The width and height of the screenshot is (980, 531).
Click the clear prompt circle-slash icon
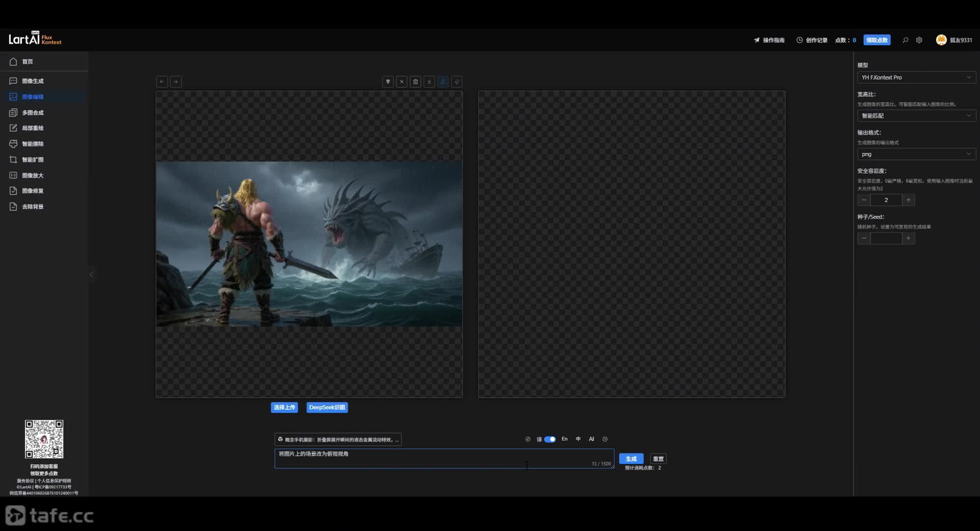click(528, 439)
